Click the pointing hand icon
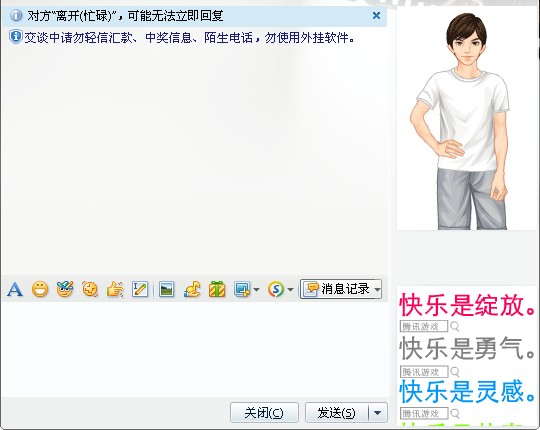This screenshot has width=540, height=430. click(115, 289)
